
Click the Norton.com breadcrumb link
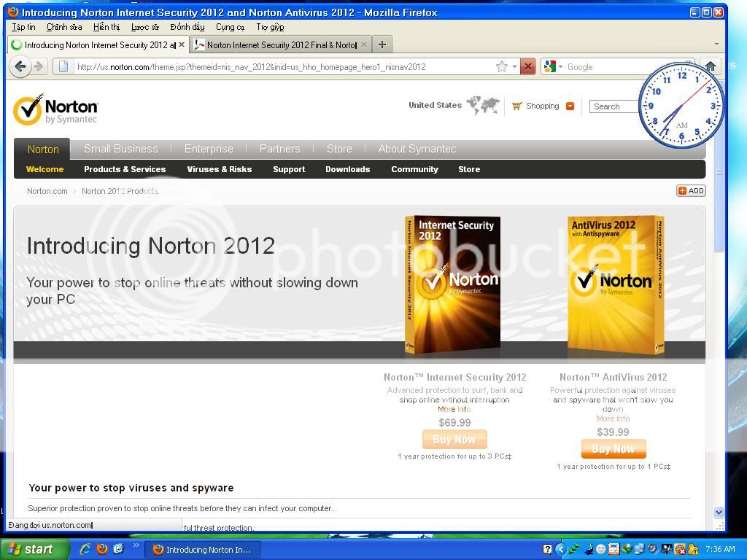(x=47, y=191)
